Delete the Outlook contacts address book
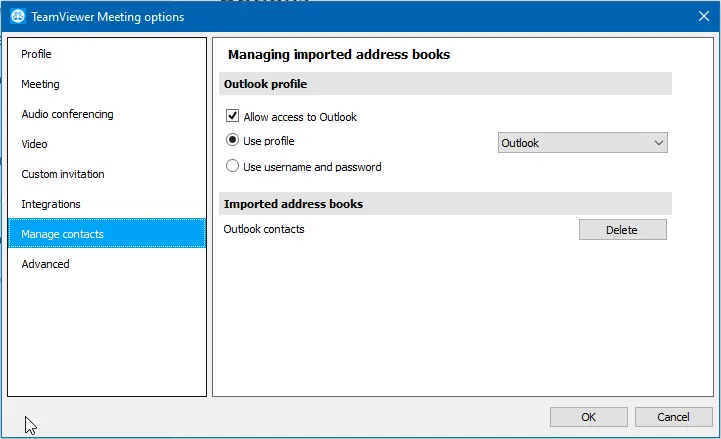Image resolution: width=721 pixels, height=439 pixels. click(x=623, y=230)
